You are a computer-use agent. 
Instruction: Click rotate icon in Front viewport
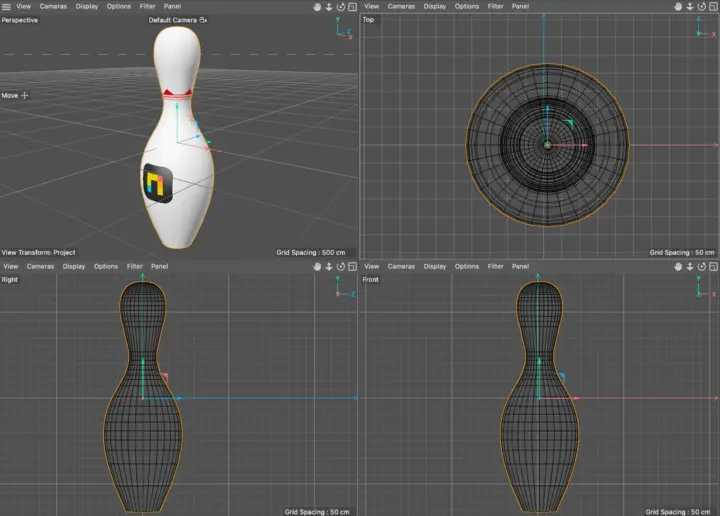pyautogui.click(x=702, y=267)
